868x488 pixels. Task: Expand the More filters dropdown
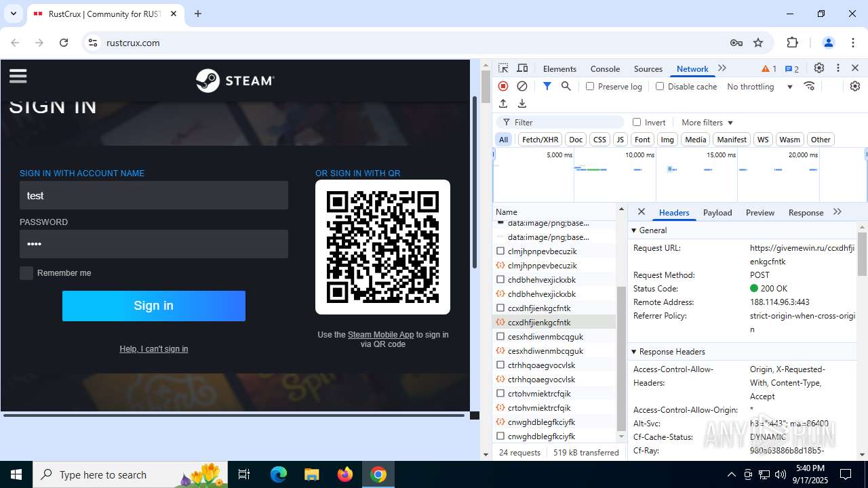pyautogui.click(x=707, y=123)
